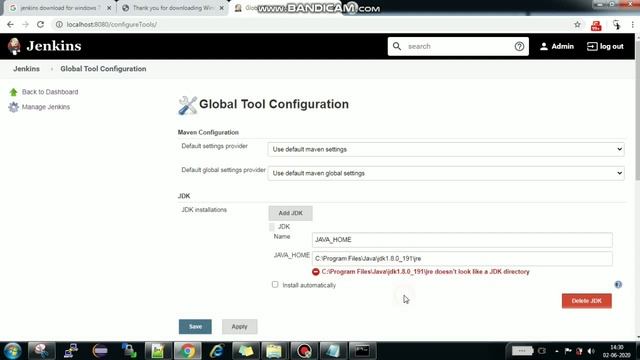Log out of Jenkins
Screen dimensions: 640x360
tap(605, 47)
